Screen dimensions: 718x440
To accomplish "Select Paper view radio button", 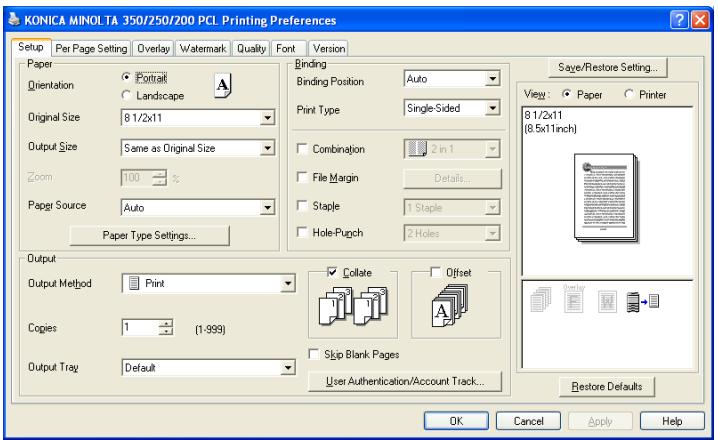I will pyautogui.click(x=566, y=94).
